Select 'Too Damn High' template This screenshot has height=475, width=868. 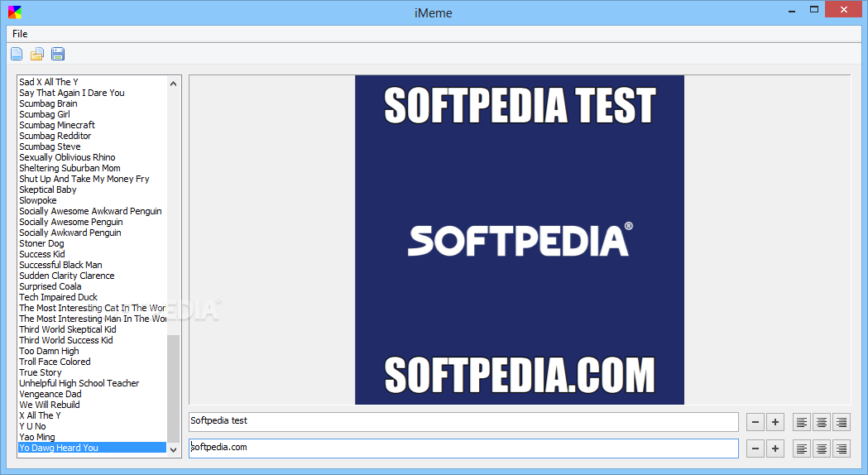[x=49, y=352]
